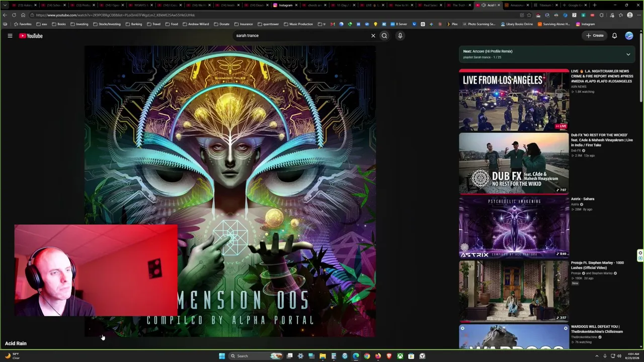Viewport: 644px width, 362px height.
Task: Open the Books bookmarks folder
Action: point(59,24)
